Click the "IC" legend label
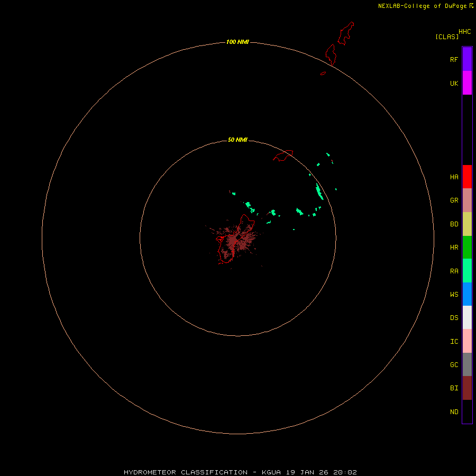 click(454, 342)
